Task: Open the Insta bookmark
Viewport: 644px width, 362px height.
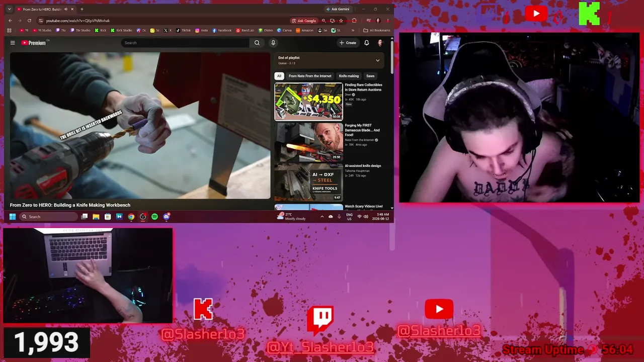Action: [x=202, y=30]
